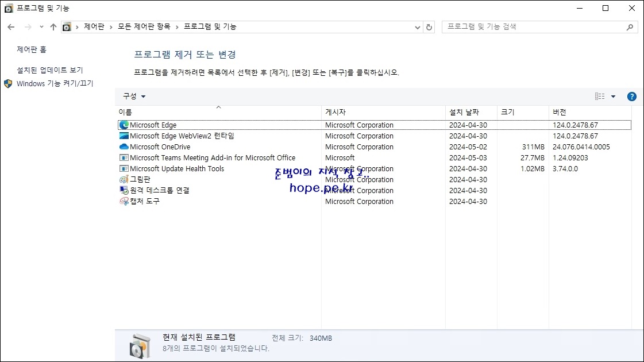Image resolution: width=644 pixels, height=362 pixels.
Task: Click the control panel icon in address bar
Action: coord(67,27)
